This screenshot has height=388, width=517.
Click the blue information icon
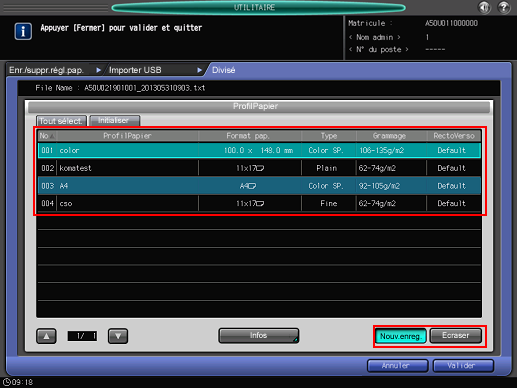tap(23, 31)
